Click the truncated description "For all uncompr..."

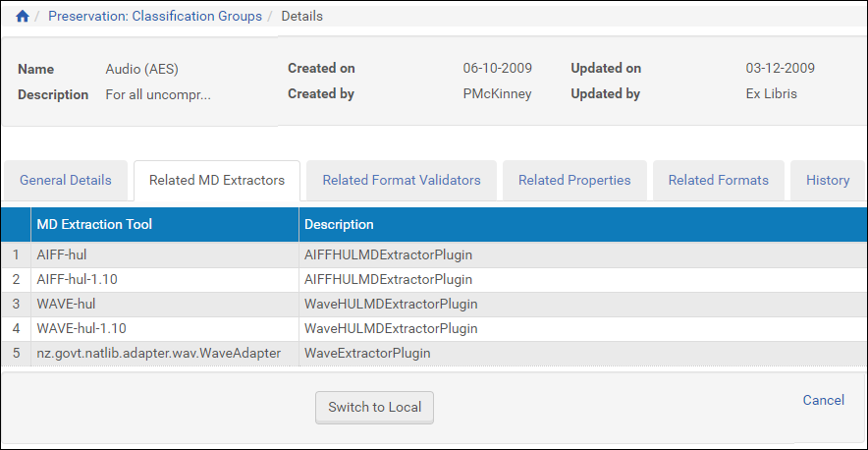[x=158, y=95]
